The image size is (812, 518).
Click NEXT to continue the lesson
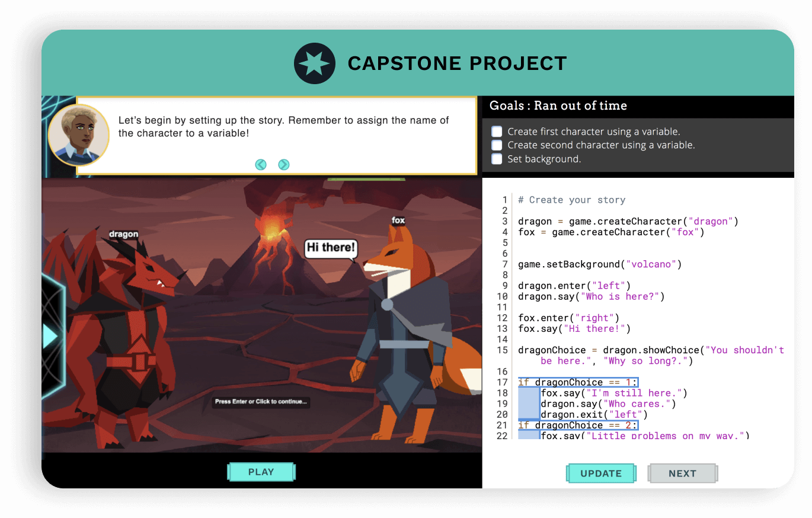click(682, 473)
